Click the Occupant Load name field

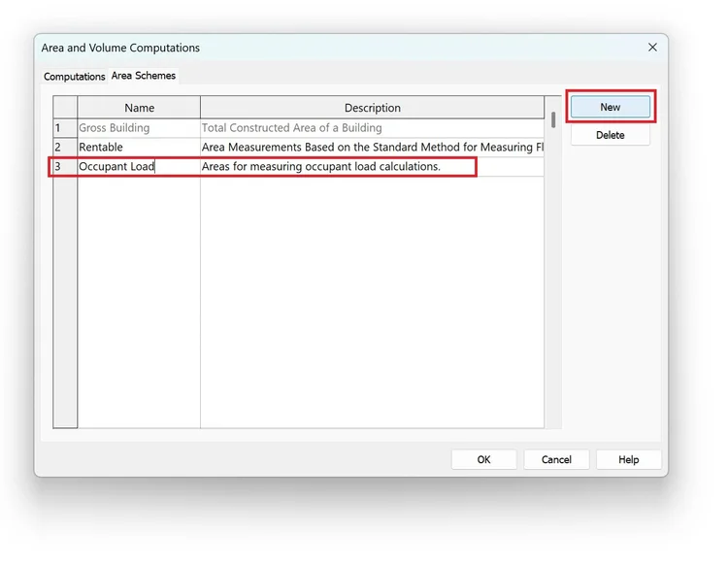tap(139, 166)
